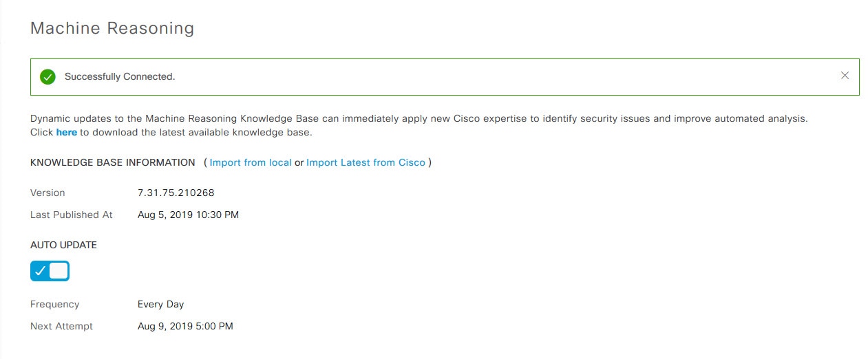Open the Import from local link
868x359 pixels.
pos(251,162)
